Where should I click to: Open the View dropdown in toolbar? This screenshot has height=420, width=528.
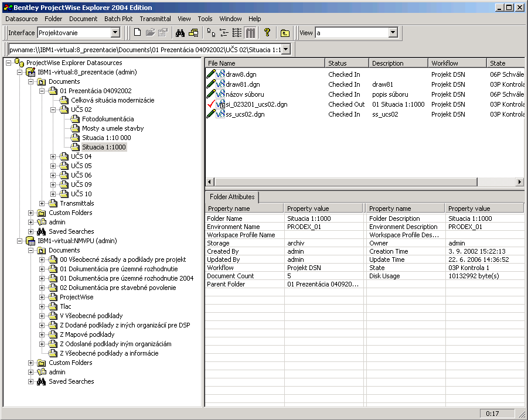[x=393, y=33]
